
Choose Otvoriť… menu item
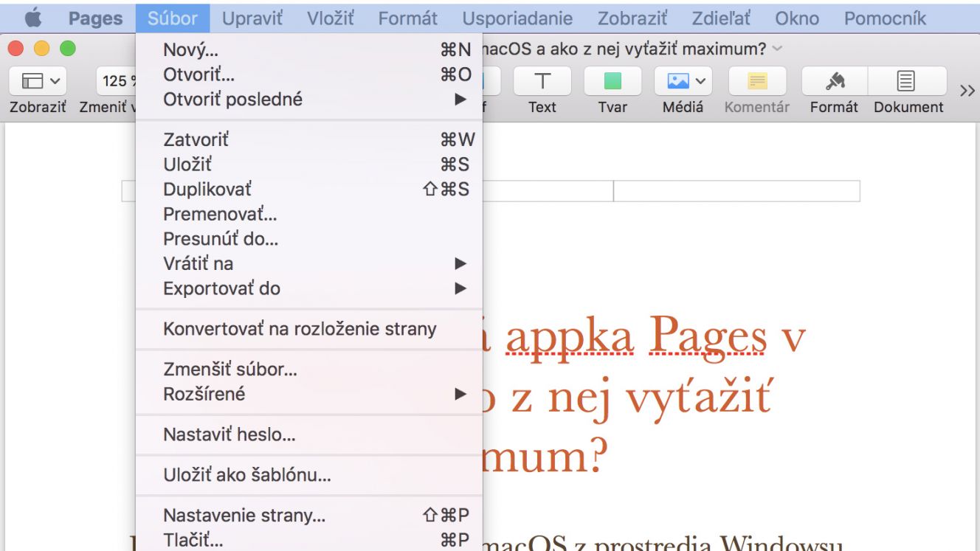tap(309, 74)
